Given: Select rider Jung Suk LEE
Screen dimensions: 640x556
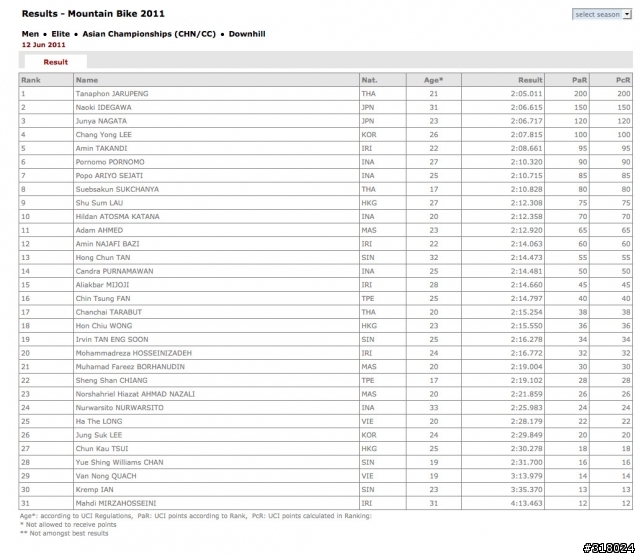Looking at the screenshot, I should click(x=99, y=435).
